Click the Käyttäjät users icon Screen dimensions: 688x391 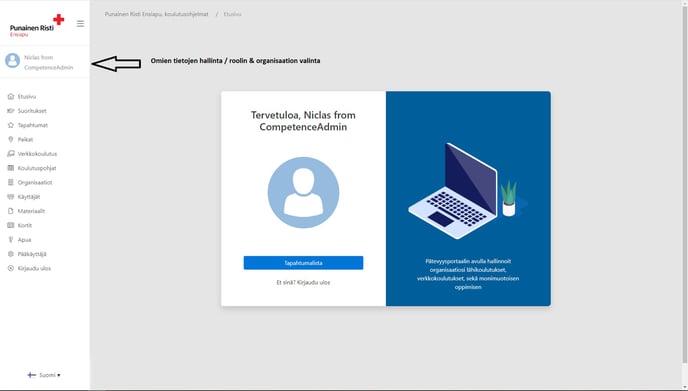11,197
